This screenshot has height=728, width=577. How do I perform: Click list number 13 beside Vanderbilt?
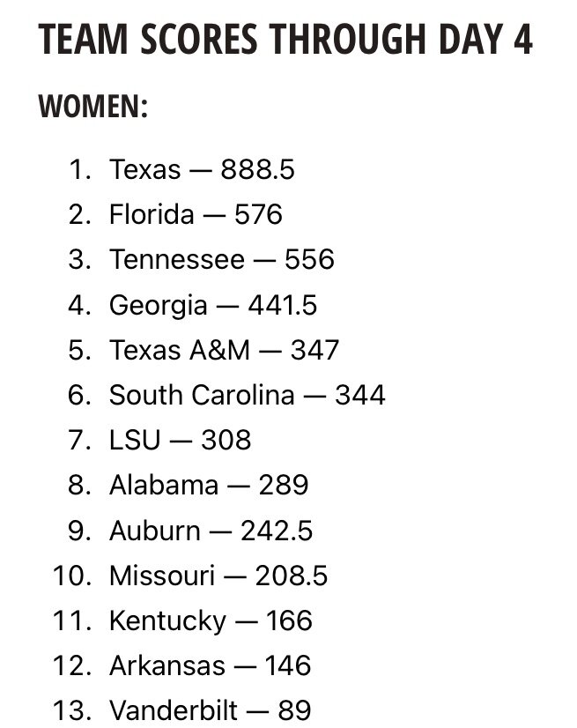click(71, 710)
